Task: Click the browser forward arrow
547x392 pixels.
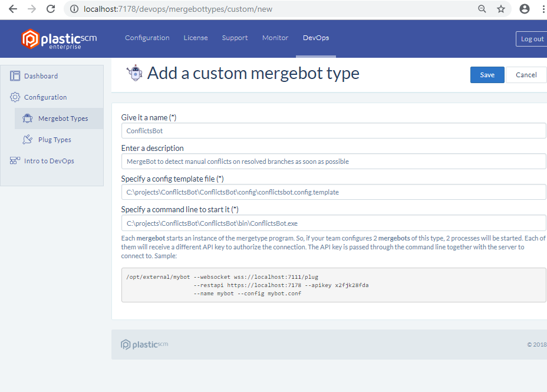Action: click(32, 9)
